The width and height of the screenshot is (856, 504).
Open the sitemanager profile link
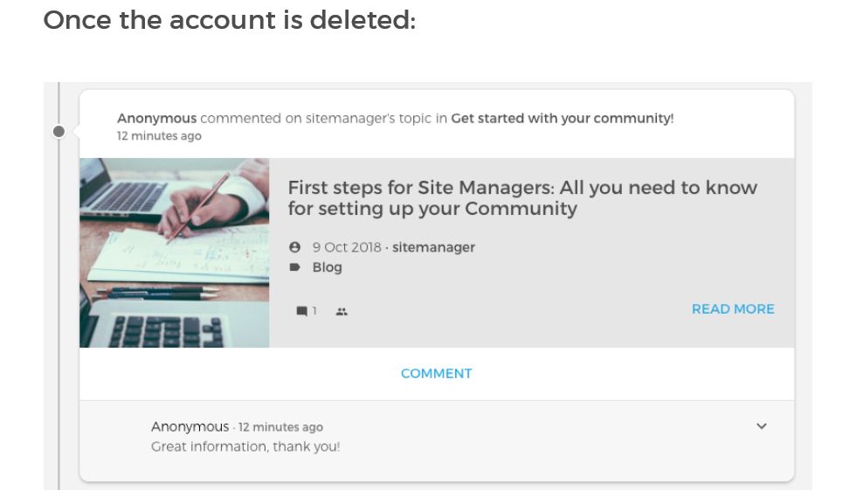click(x=434, y=246)
